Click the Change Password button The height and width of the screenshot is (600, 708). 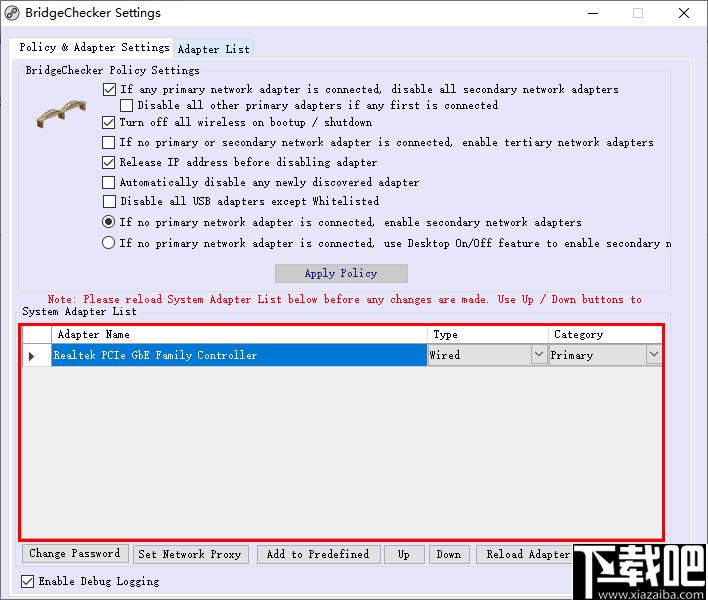tap(75, 553)
